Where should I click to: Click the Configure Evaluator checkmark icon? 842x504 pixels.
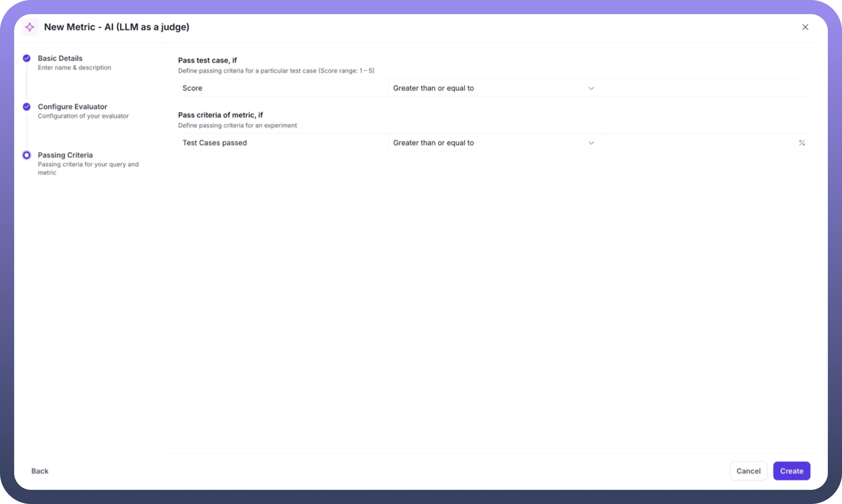(27, 107)
